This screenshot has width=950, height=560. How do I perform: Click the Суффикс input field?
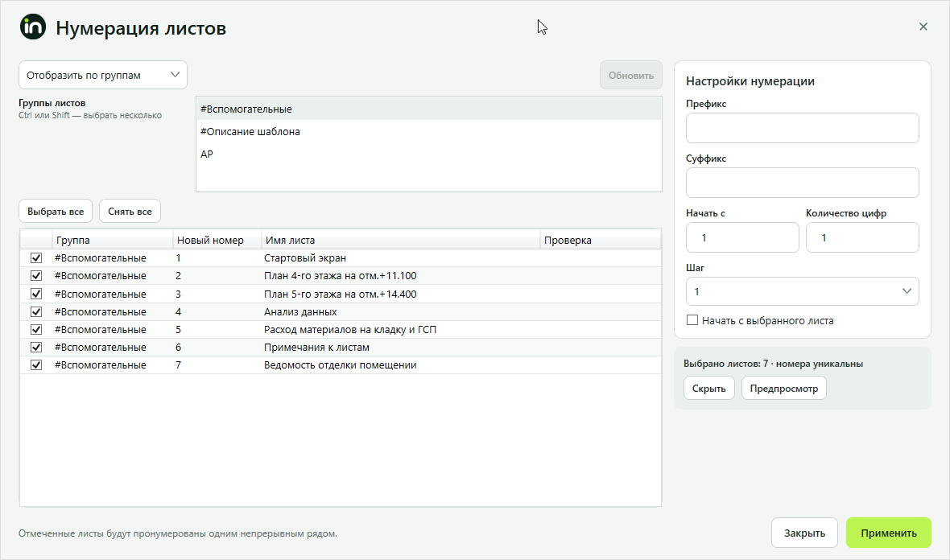802,182
